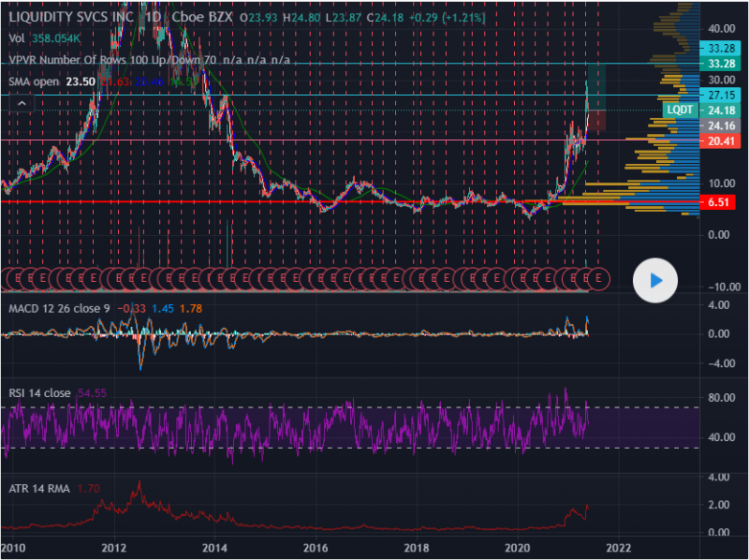Select the RSI 14 close legend

[x=39, y=393]
